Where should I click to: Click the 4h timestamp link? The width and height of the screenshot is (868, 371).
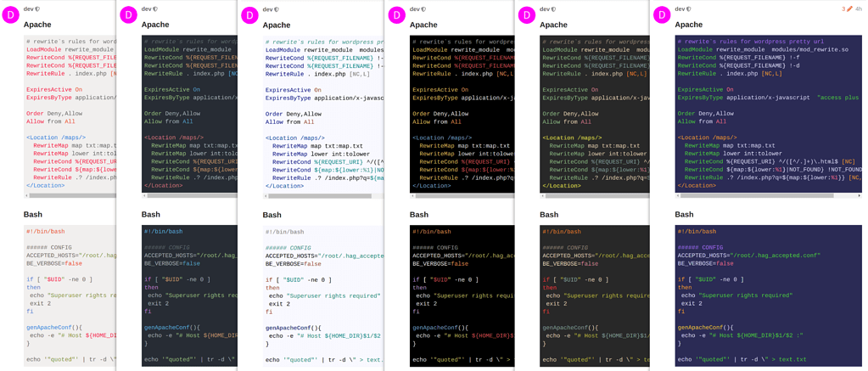tap(859, 8)
